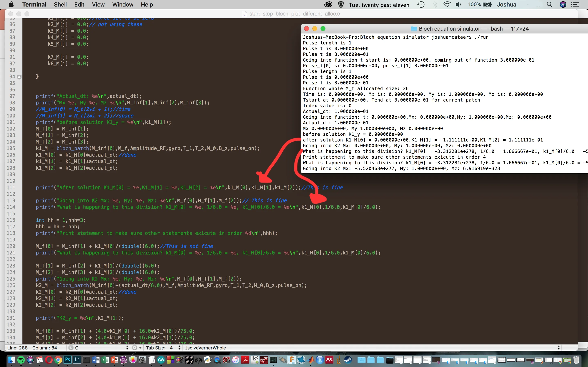Click the Spotlight search magnifier icon
The width and height of the screenshot is (588, 367).
tap(549, 5)
